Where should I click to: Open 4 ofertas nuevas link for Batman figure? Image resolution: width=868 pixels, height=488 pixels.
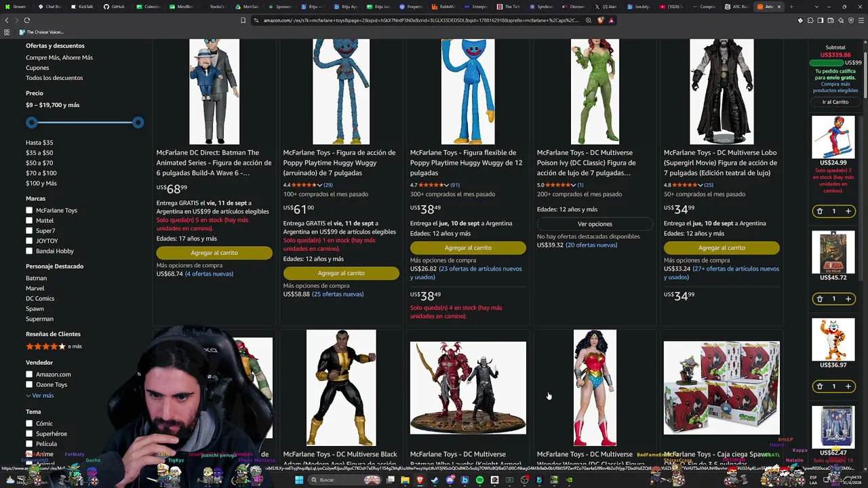point(209,274)
